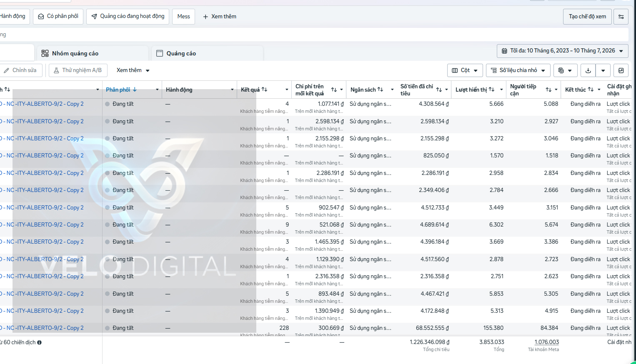Open the charts icon at toolbar end

[x=621, y=70]
